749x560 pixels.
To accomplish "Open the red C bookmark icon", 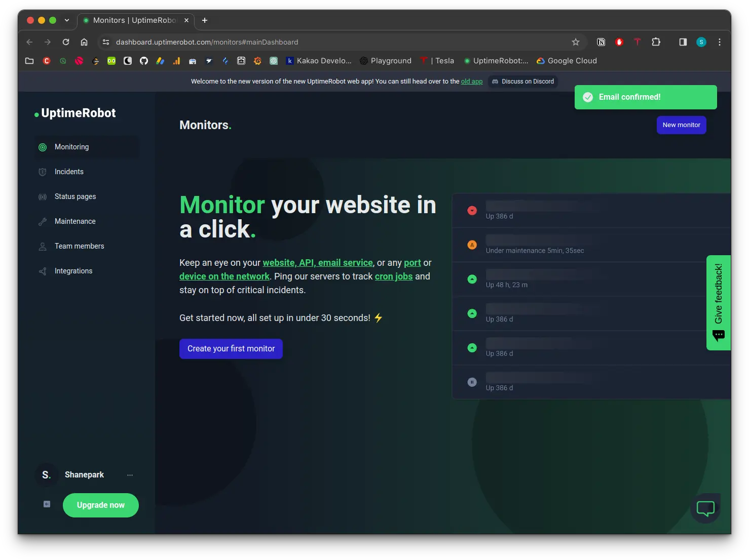I will click(47, 61).
